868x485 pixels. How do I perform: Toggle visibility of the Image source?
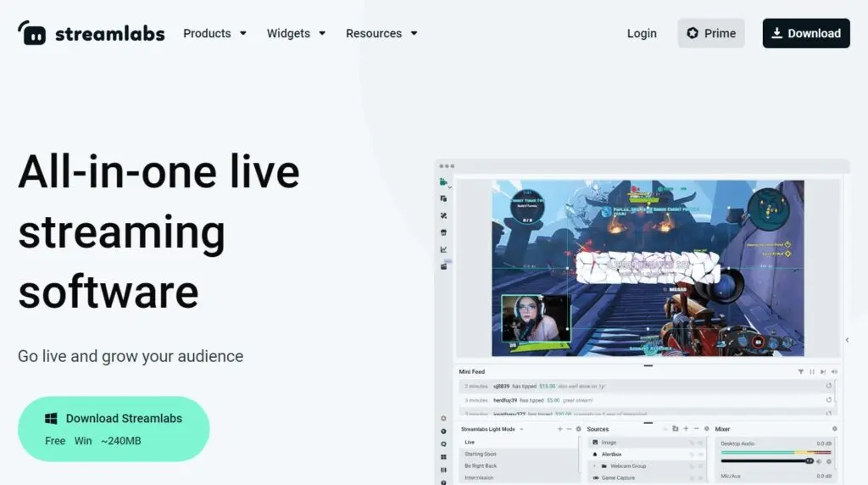[700, 443]
